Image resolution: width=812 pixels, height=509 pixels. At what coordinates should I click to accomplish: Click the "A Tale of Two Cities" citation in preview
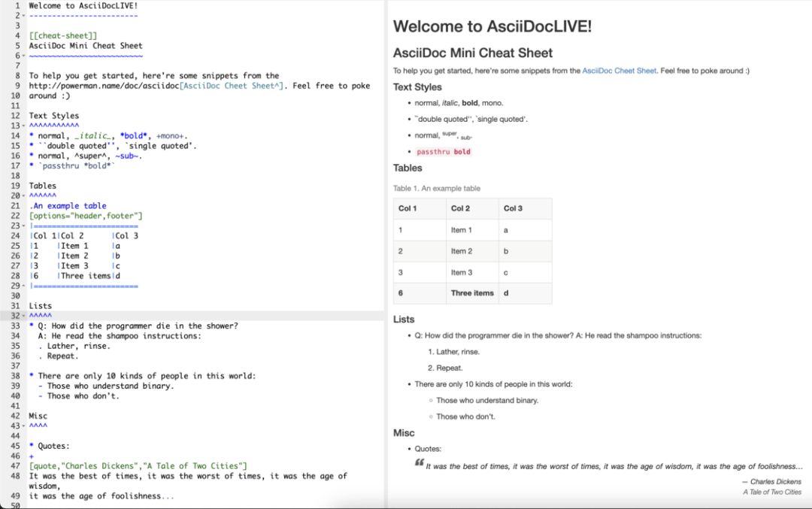coord(772,492)
